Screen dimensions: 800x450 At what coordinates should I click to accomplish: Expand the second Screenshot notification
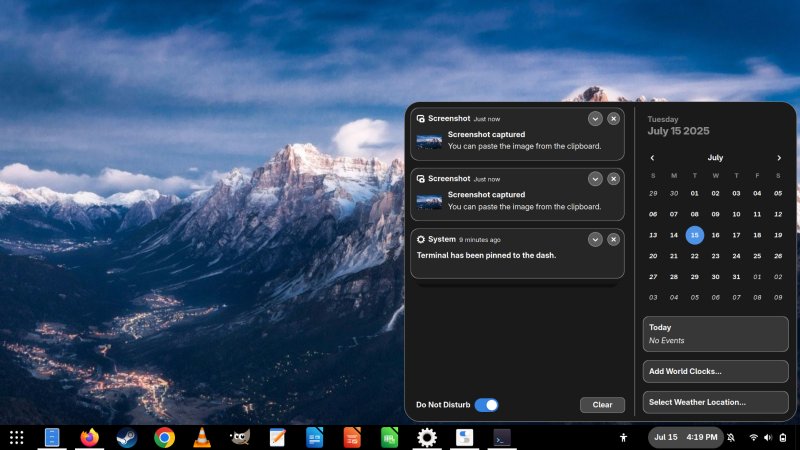(595, 179)
